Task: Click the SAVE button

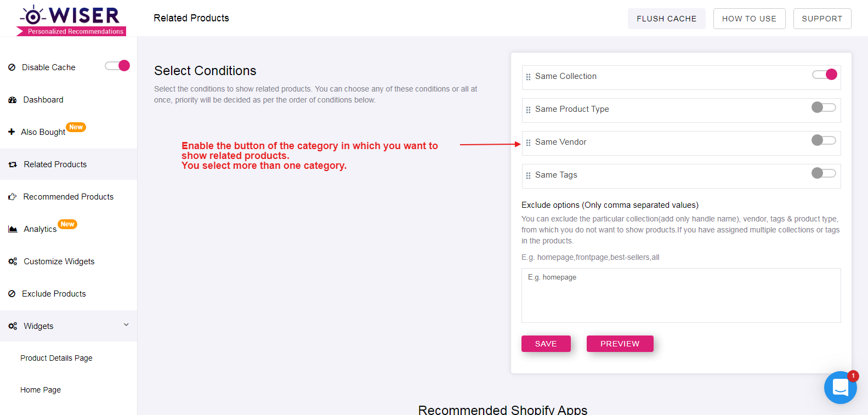Action: (x=546, y=344)
